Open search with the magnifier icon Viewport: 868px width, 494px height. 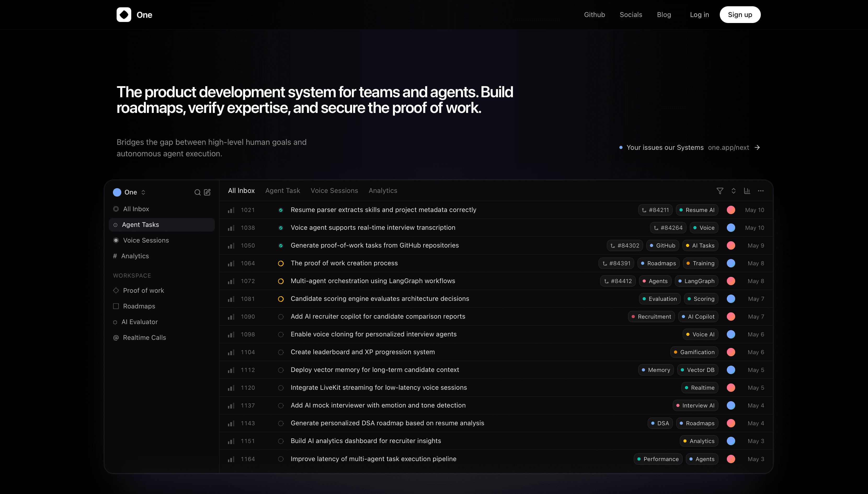[197, 192]
